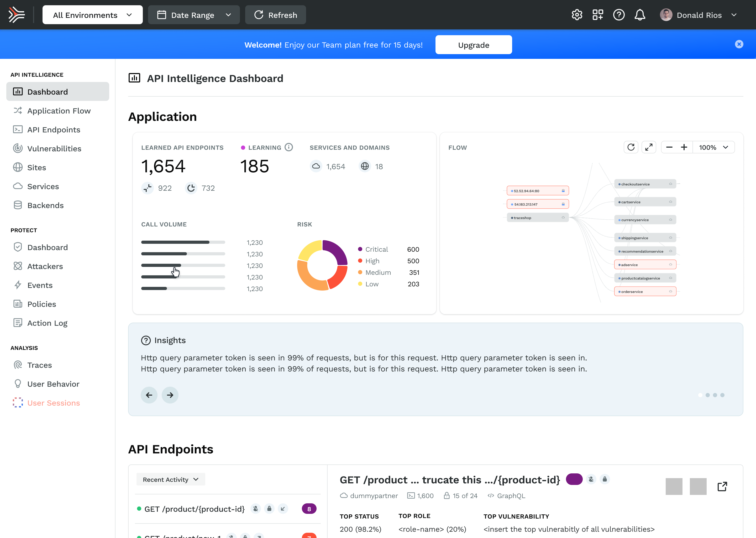Screen dimensions: 756x538
Task: Expand the Flow panel to fullscreen
Action: point(649,147)
